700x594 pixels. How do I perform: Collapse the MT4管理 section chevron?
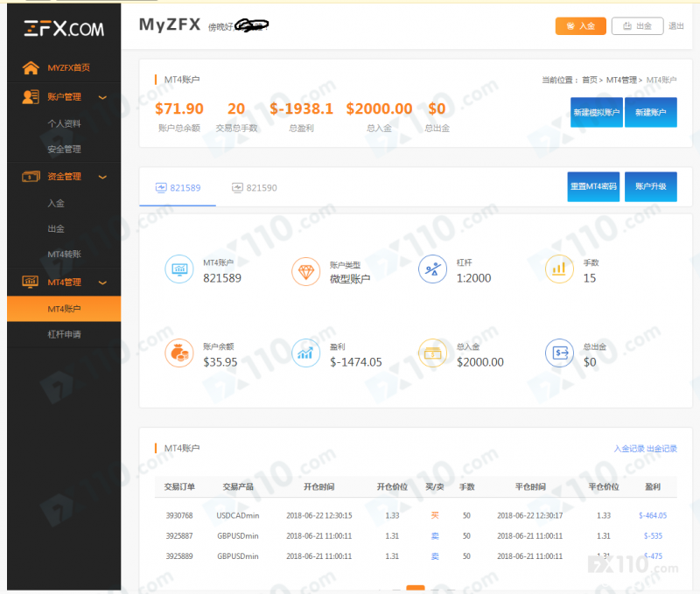[x=102, y=283]
